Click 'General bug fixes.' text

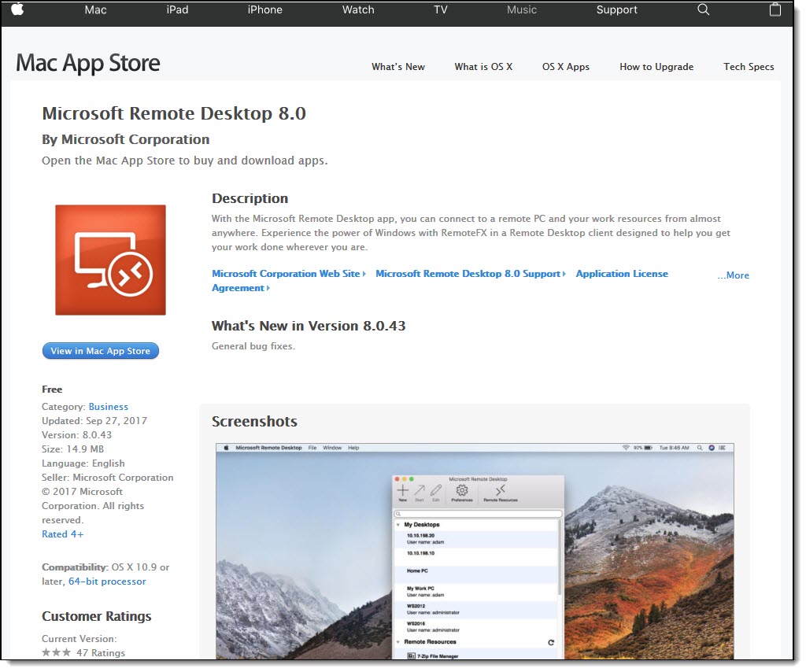coord(253,346)
